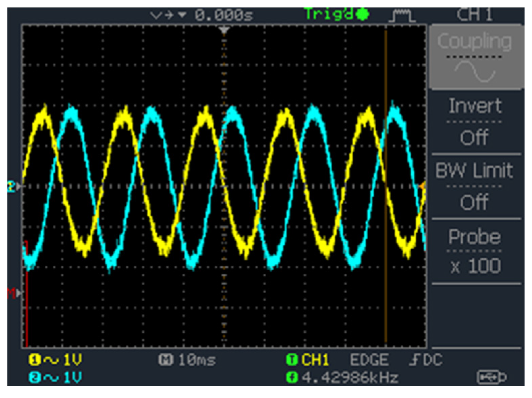Viewport: 532px width, 398px height.
Task: Select the yellow channel 1 badge
Action: 34,360
